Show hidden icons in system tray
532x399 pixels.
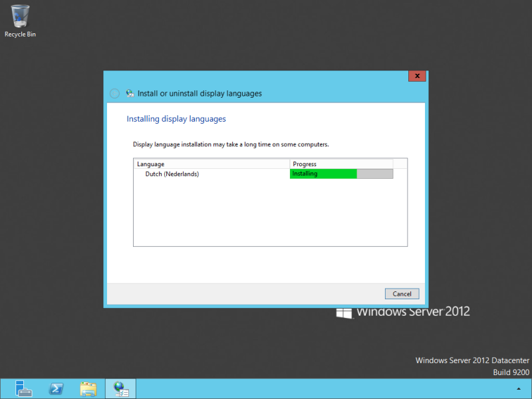(519, 389)
